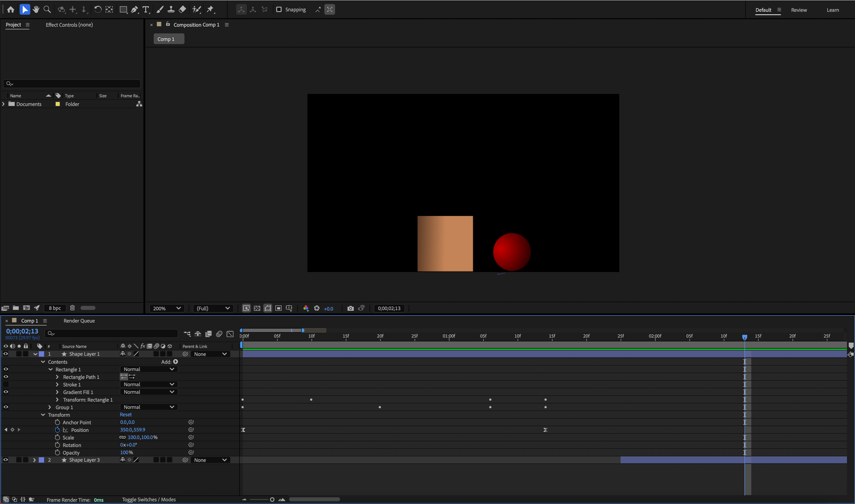Hide Shape Layer 3 with eye icon
Screen dimensions: 855x504
point(6,460)
